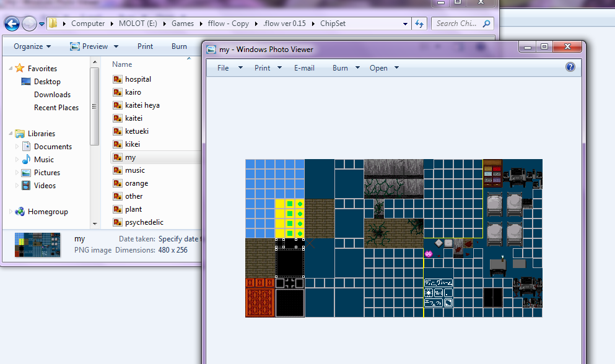Click fflow - Copy breadcrumb segment
This screenshot has height=364, width=615.
tap(229, 24)
